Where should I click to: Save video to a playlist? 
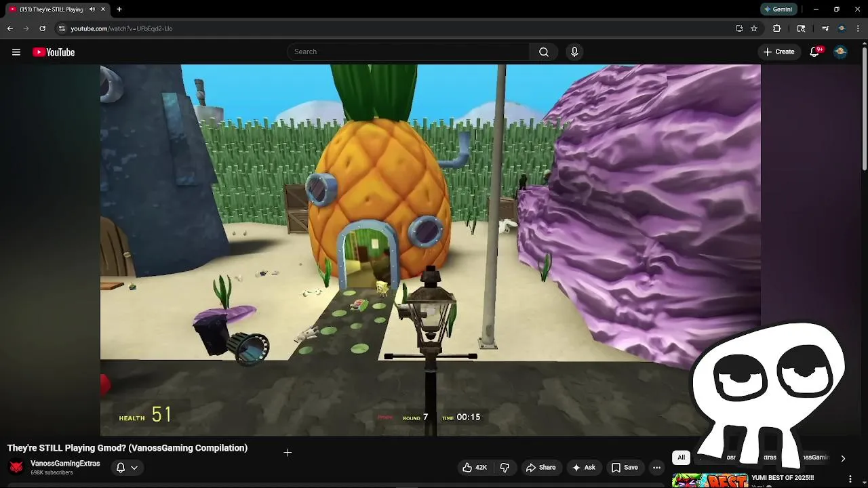625,468
